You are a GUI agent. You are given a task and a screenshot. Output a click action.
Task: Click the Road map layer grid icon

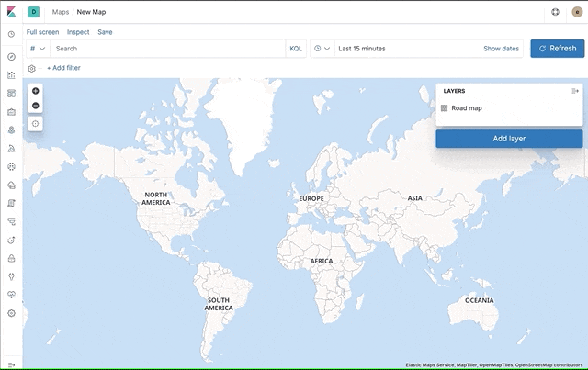(x=445, y=108)
